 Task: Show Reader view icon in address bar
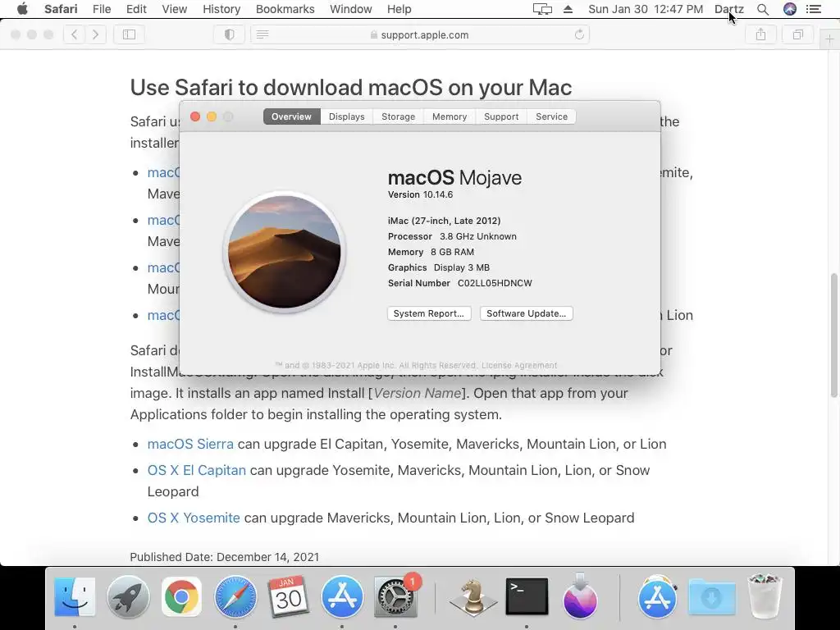[x=262, y=34]
